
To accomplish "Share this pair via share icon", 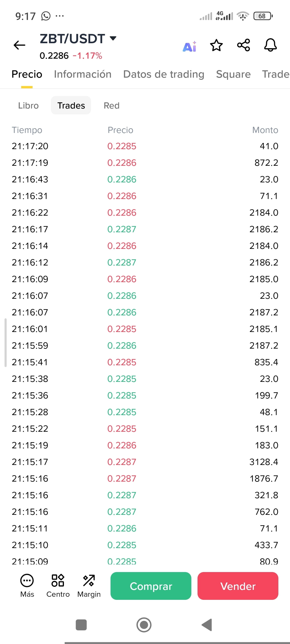I will [243, 45].
